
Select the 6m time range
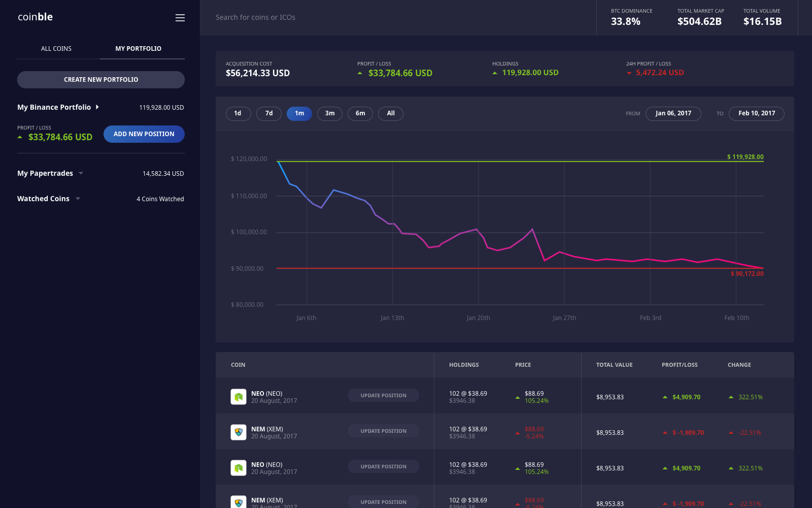[360, 113]
